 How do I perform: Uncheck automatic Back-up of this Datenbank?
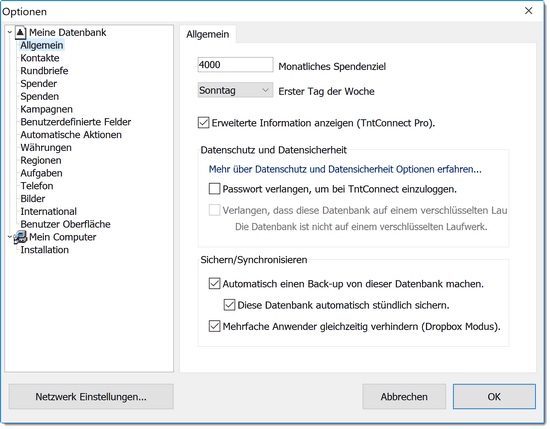tap(214, 284)
